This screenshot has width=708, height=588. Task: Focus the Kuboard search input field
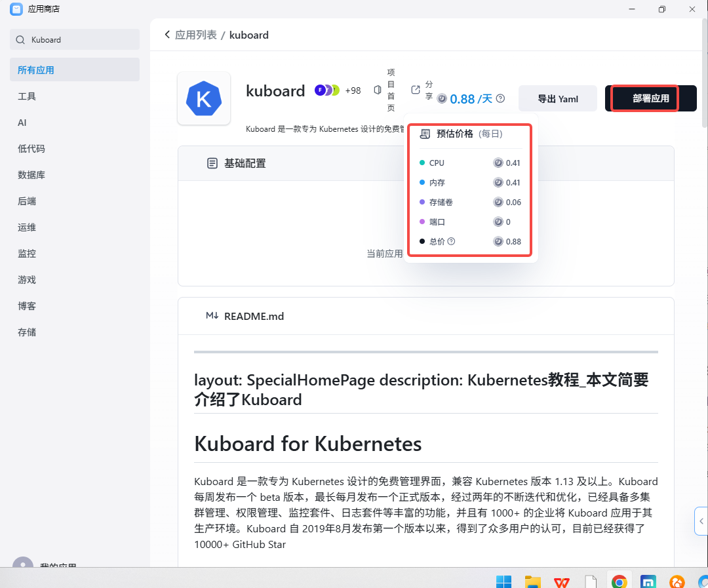pos(75,40)
